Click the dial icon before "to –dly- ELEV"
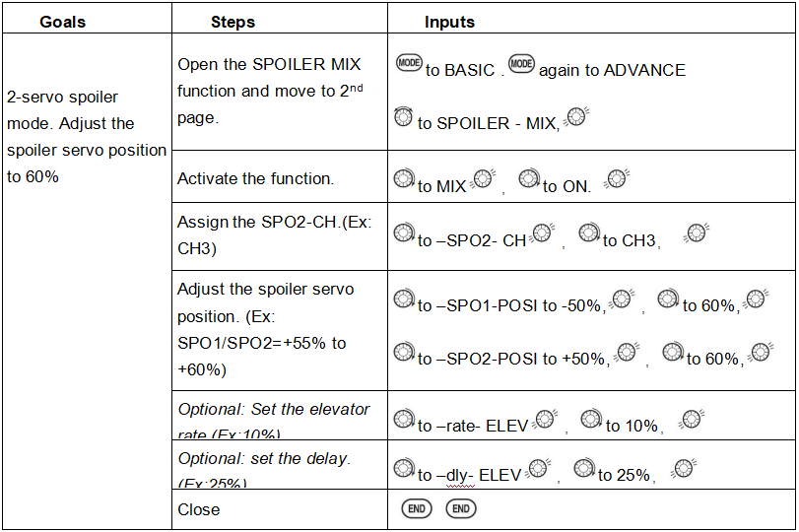 (403, 469)
